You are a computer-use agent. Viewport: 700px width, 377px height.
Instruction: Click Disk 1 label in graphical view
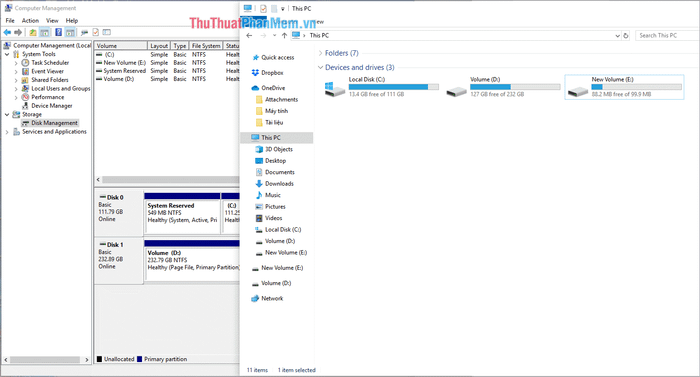[x=115, y=244]
